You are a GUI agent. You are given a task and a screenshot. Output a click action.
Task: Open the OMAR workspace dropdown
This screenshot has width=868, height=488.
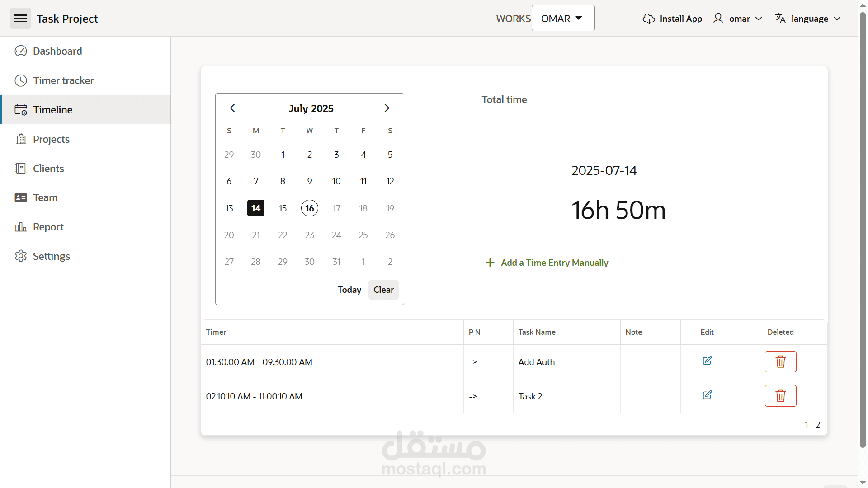coord(563,19)
